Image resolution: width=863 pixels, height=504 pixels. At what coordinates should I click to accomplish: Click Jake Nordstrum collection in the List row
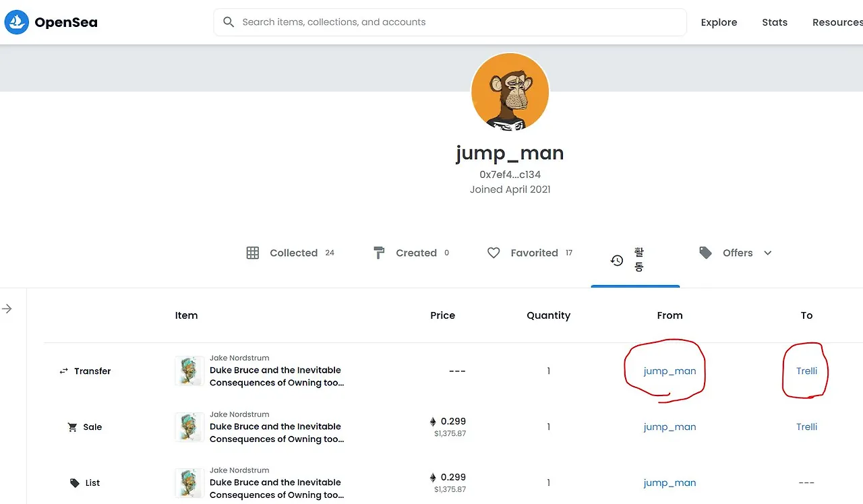coord(239,470)
